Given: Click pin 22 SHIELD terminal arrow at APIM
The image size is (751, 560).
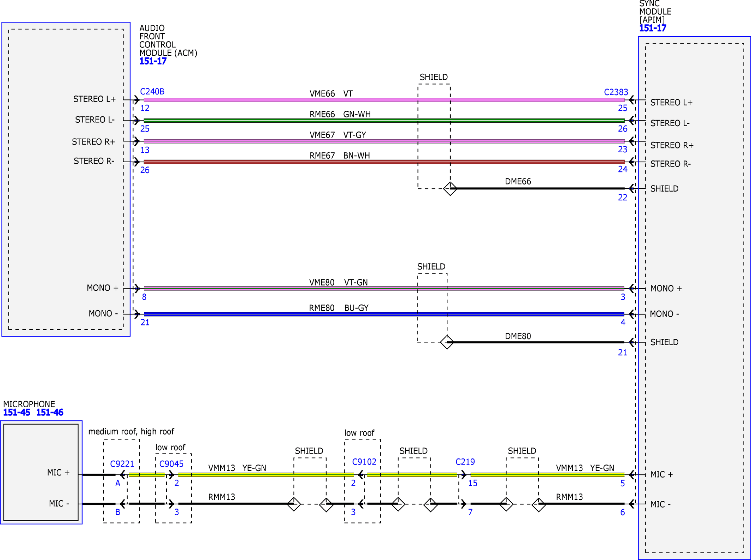Looking at the screenshot, I should [631, 189].
